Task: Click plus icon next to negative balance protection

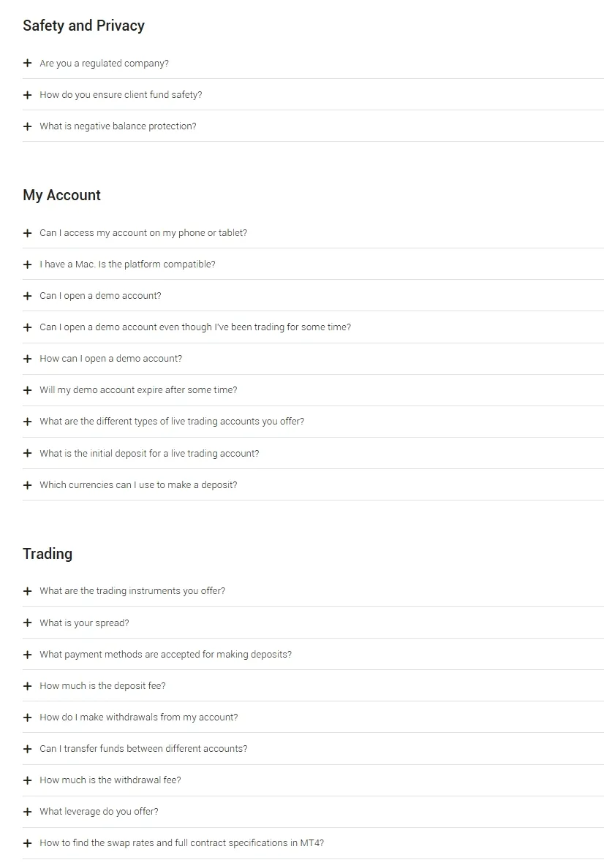Action: (x=27, y=126)
